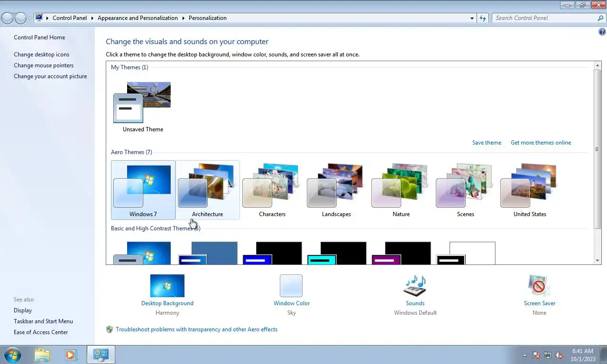Click the Control Panel icon in address bar
The image size is (607, 364).
39,18
